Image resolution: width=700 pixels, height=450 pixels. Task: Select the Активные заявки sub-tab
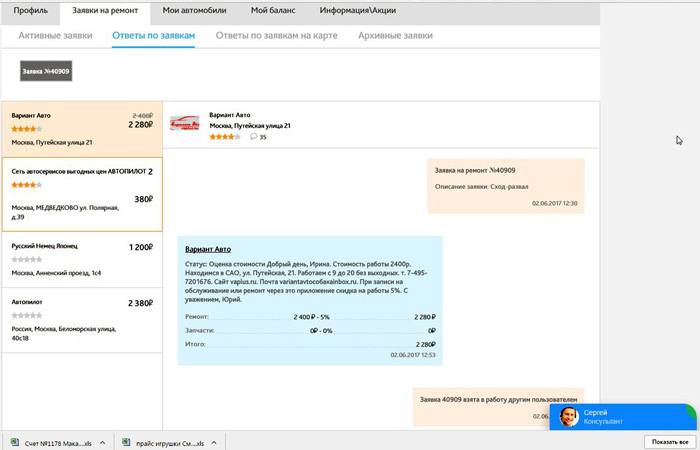coord(55,35)
